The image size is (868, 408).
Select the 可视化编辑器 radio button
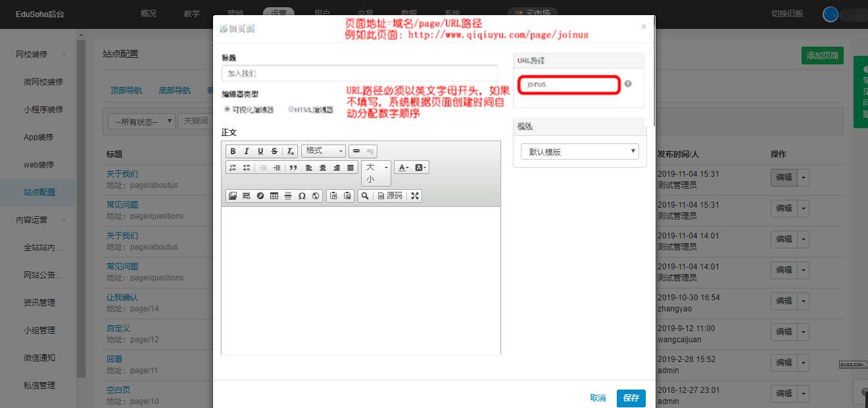pyautogui.click(x=227, y=110)
